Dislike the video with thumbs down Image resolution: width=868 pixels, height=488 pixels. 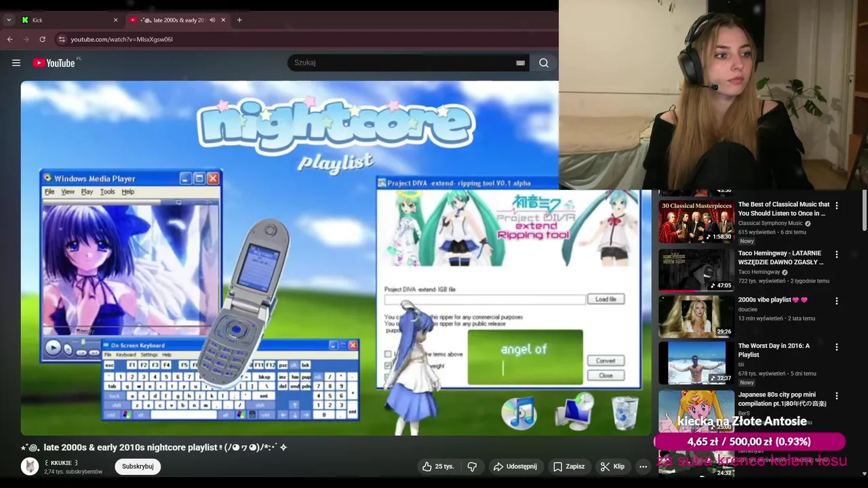click(x=472, y=466)
